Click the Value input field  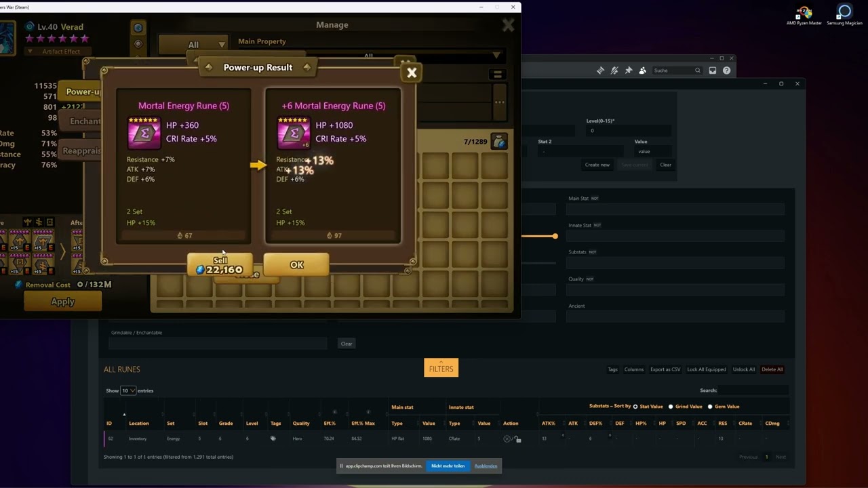tap(653, 151)
